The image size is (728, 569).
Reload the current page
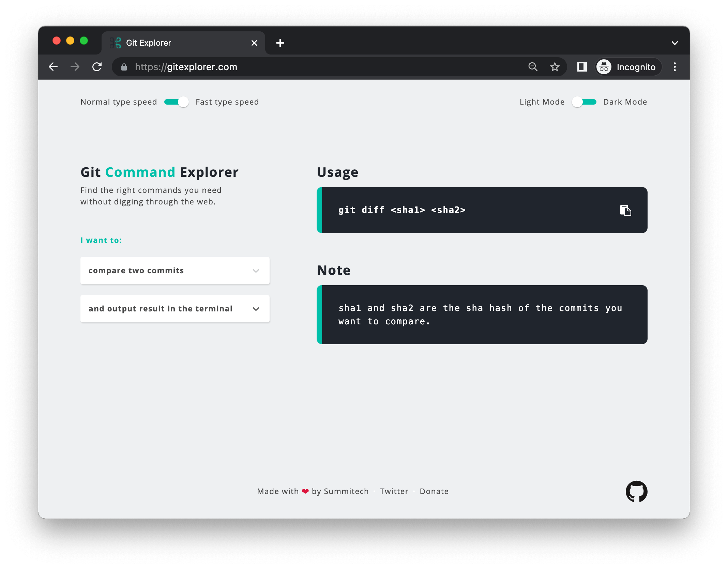(x=97, y=67)
